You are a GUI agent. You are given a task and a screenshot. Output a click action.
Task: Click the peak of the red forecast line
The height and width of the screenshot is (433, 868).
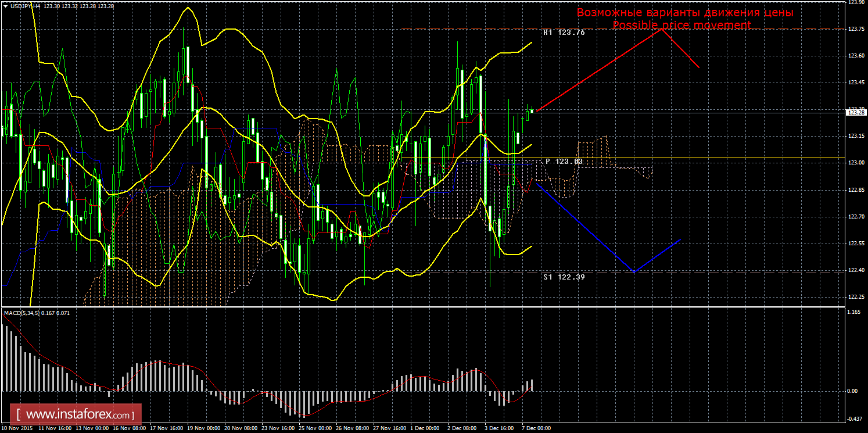661,28
